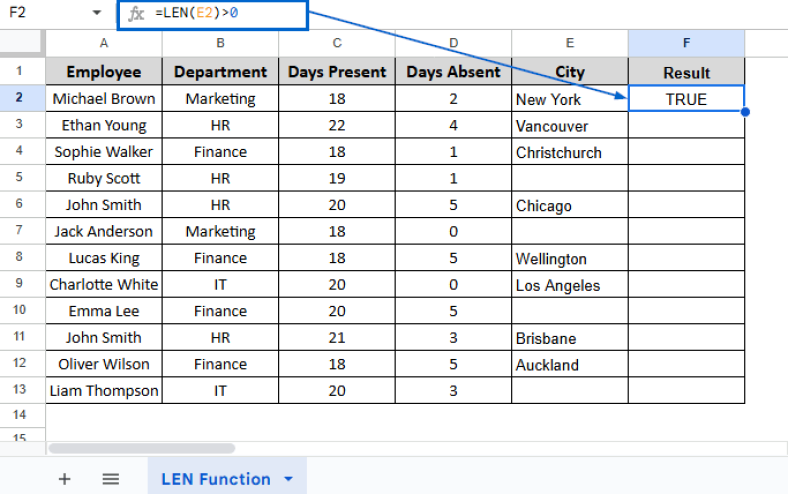Open the all sheets list icon
Screen dimensions: 788x494
click(110, 479)
